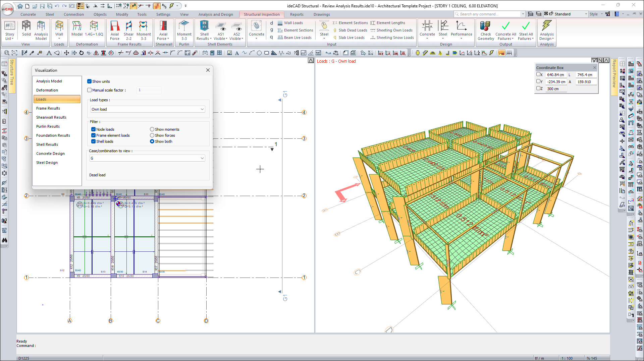Select Frame Results in Visualization list
Viewport: 644px width, 361px height.
[x=48, y=108]
